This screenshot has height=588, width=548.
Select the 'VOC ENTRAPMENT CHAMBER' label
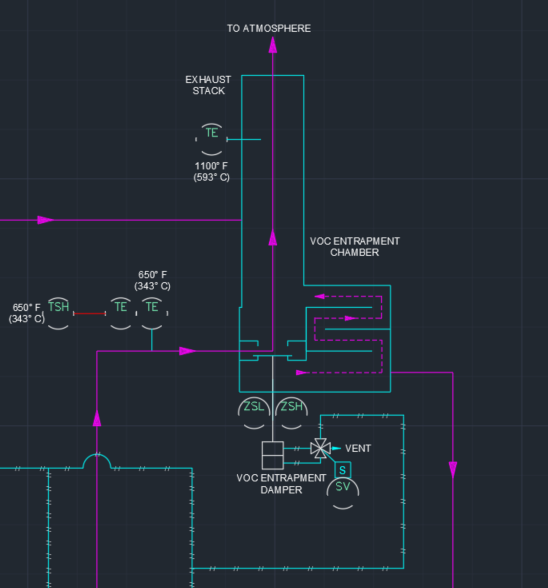(355, 246)
